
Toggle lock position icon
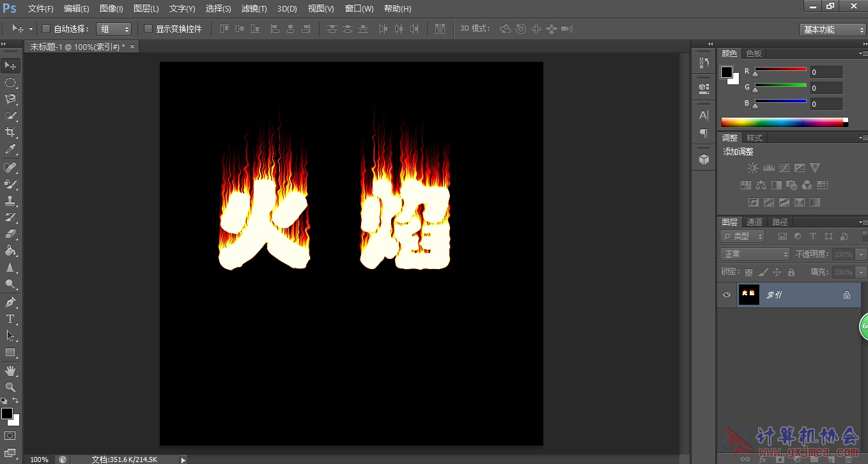(777, 272)
